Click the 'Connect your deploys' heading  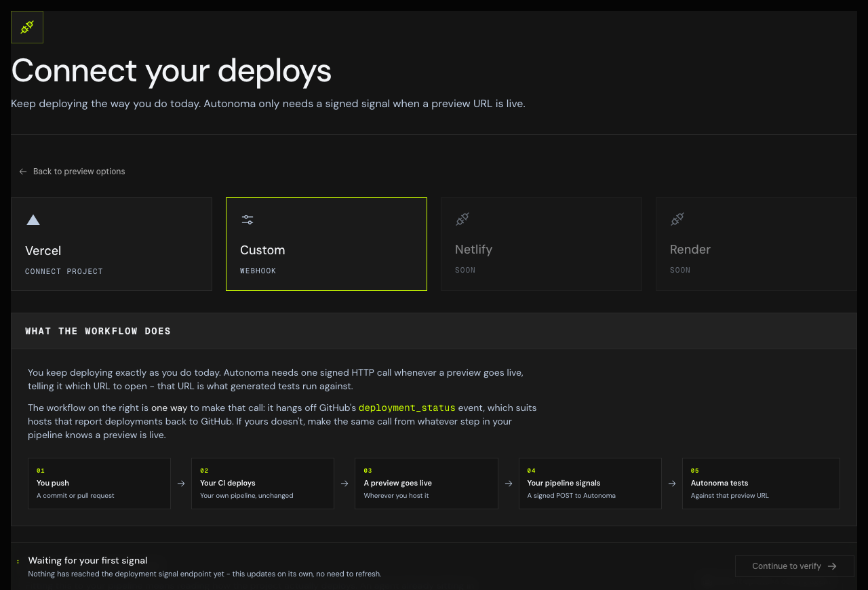point(172,71)
